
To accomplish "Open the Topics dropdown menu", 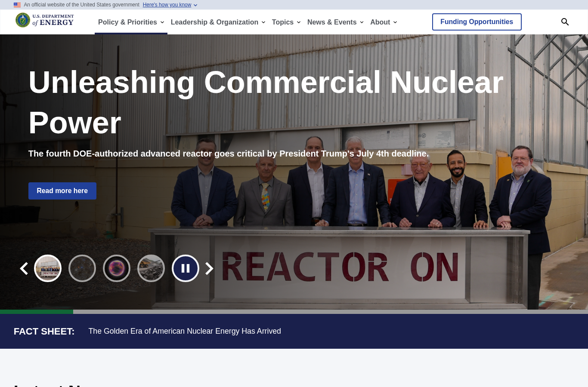I will [286, 22].
